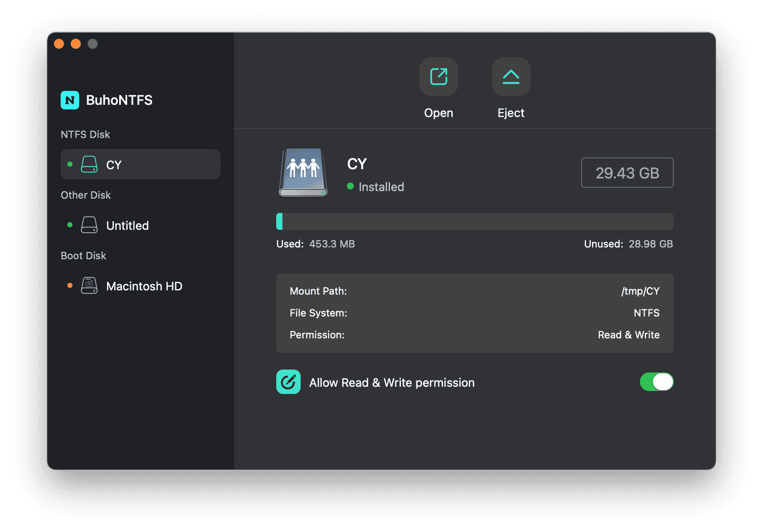This screenshot has width=763, height=532.
Task: Click the 29.43 GB capacity box
Action: point(627,173)
